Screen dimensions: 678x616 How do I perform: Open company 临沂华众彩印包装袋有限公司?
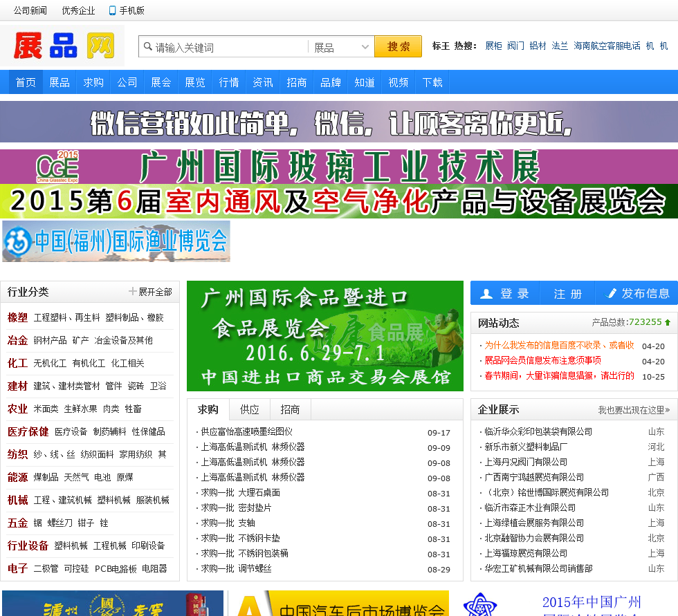pyautogui.click(x=538, y=431)
